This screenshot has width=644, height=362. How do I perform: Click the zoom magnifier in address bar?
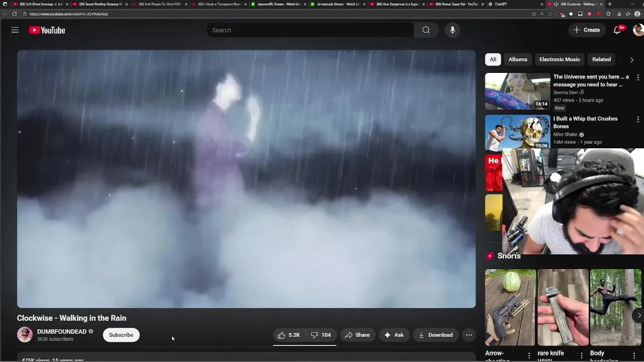(x=542, y=14)
